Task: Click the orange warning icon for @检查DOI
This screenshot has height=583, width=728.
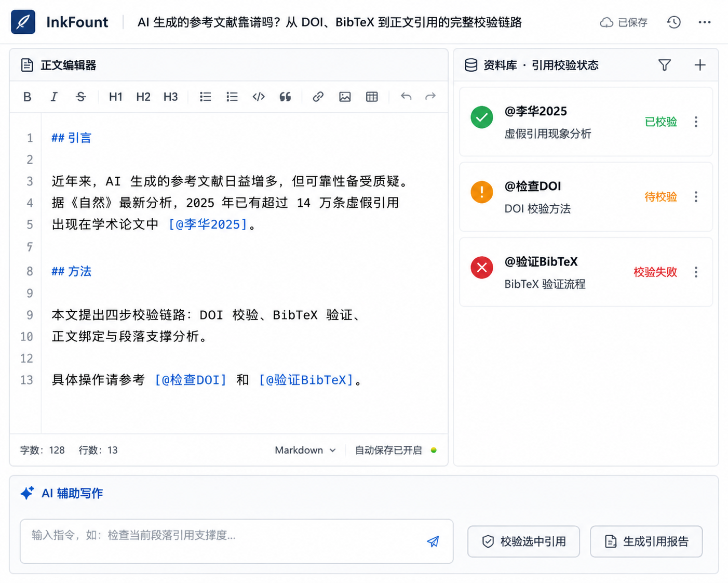Action: point(482,192)
